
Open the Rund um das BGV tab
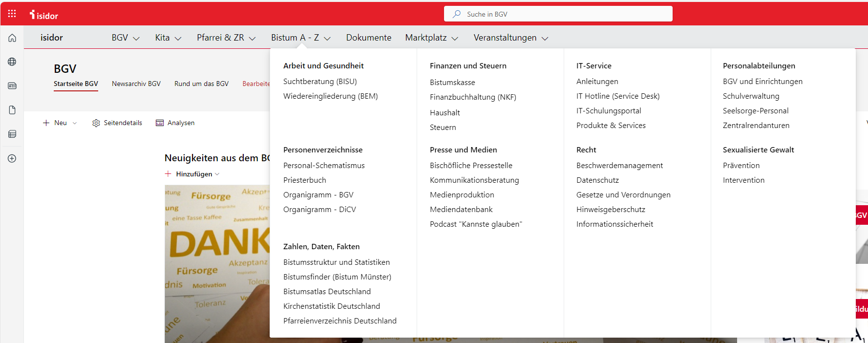point(201,84)
